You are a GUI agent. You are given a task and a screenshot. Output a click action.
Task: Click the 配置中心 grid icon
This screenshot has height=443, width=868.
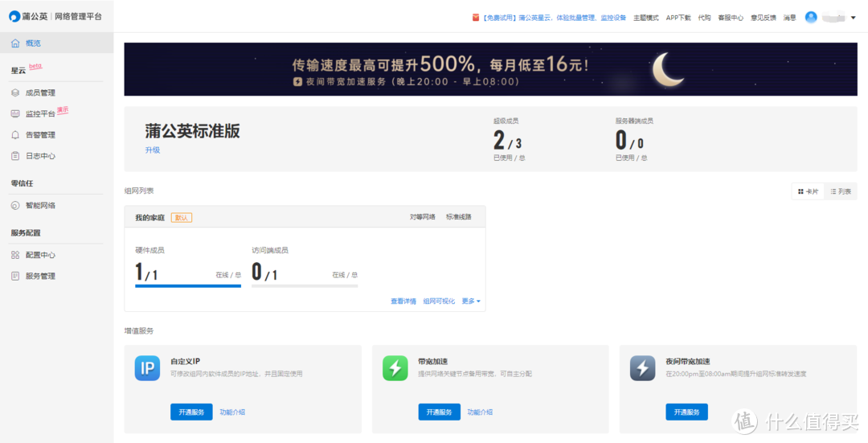(15, 255)
